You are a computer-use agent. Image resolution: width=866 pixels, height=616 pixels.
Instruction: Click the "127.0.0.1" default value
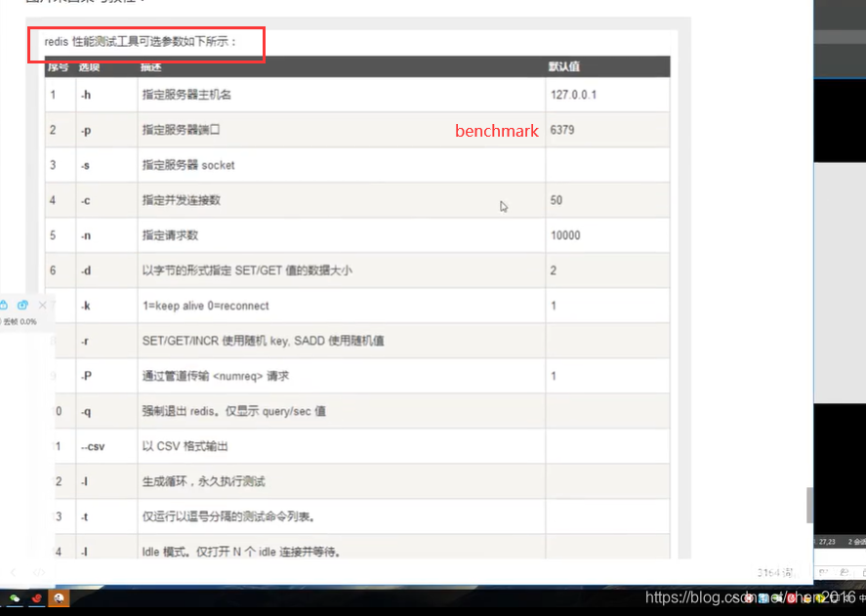(573, 95)
